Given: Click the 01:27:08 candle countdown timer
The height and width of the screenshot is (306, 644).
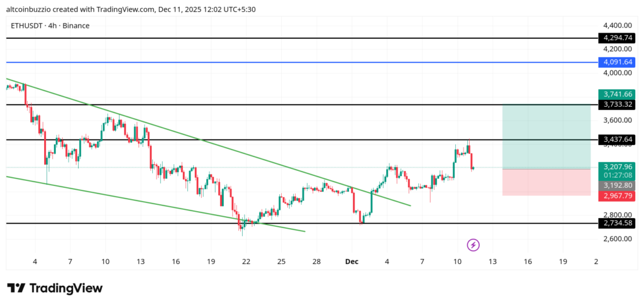Looking at the screenshot, I should point(616,176).
